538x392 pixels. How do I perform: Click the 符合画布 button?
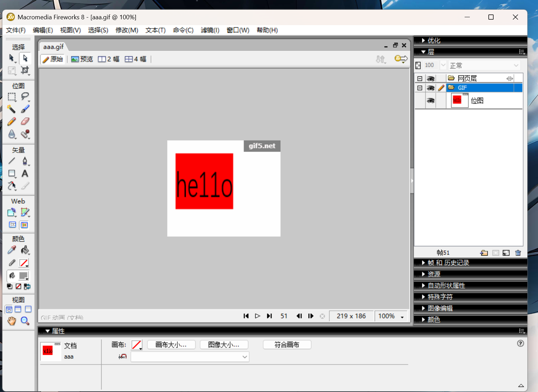pyautogui.click(x=287, y=345)
